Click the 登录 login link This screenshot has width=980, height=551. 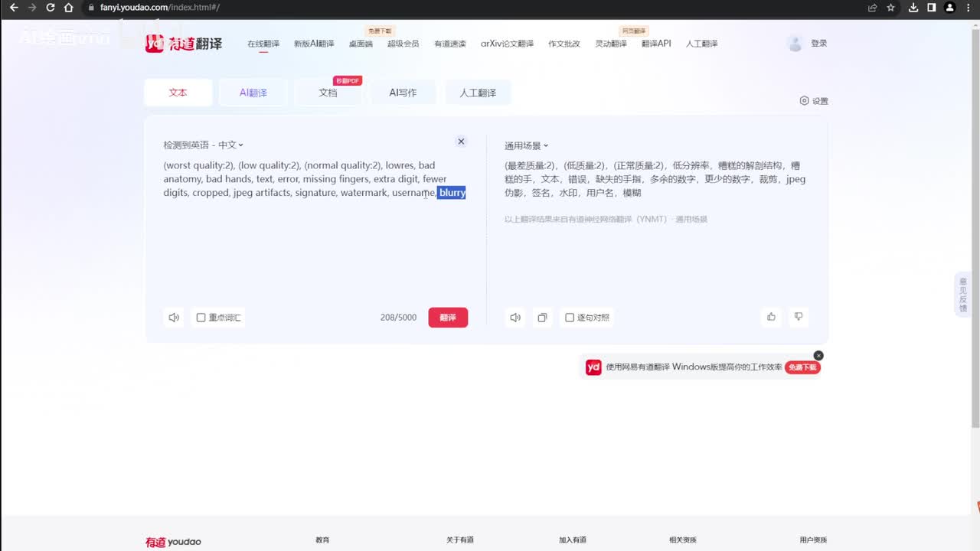(x=818, y=44)
